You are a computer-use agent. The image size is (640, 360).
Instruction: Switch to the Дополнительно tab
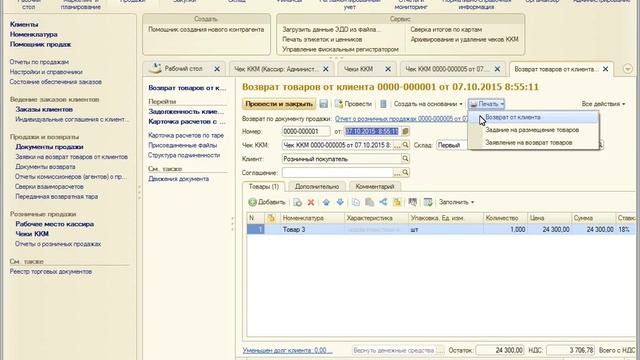click(317, 187)
